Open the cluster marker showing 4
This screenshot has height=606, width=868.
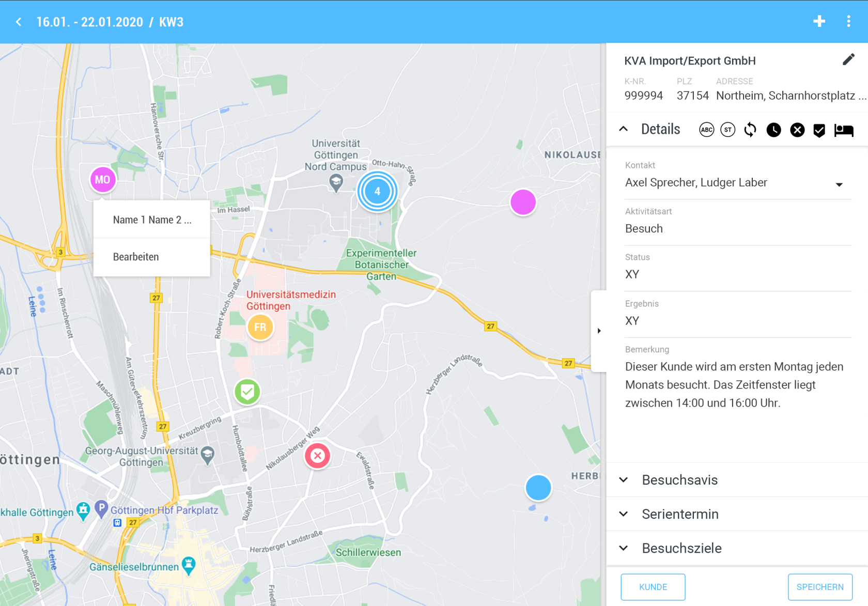(377, 191)
